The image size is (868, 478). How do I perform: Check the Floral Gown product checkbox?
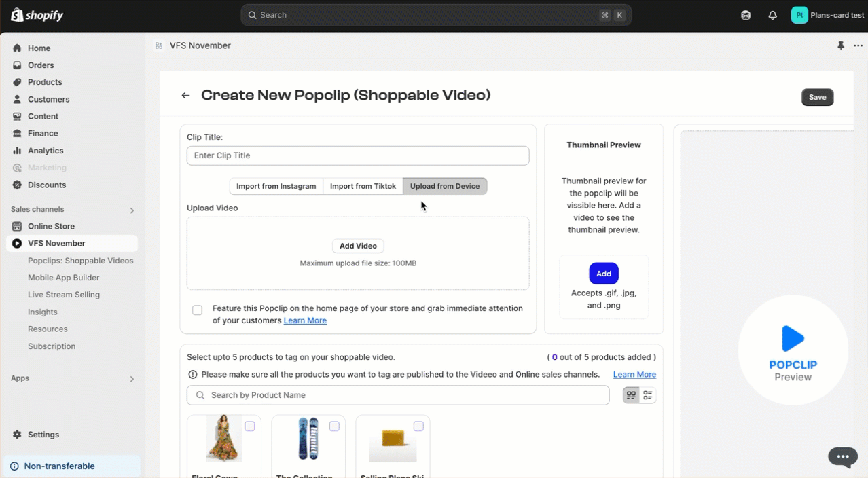click(x=250, y=426)
